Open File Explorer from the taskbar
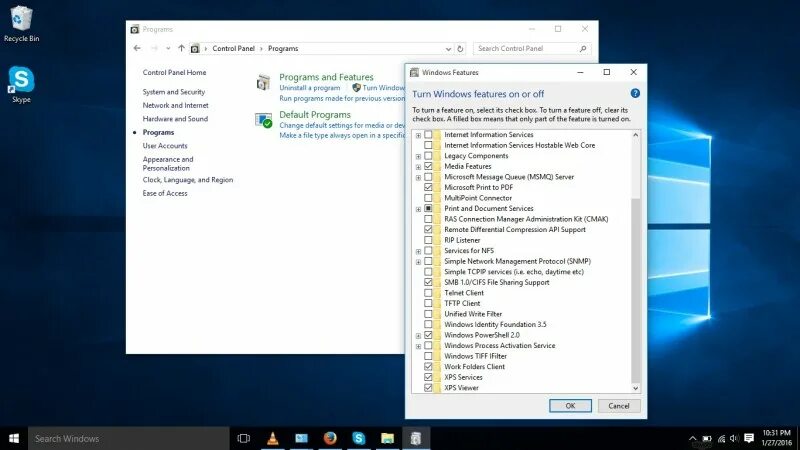 (x=387, y=438)
